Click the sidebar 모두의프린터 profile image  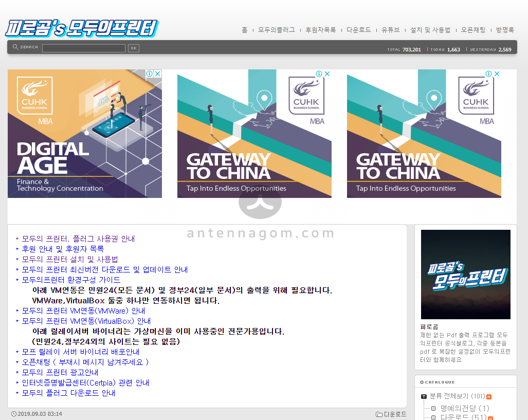(466, 275)
